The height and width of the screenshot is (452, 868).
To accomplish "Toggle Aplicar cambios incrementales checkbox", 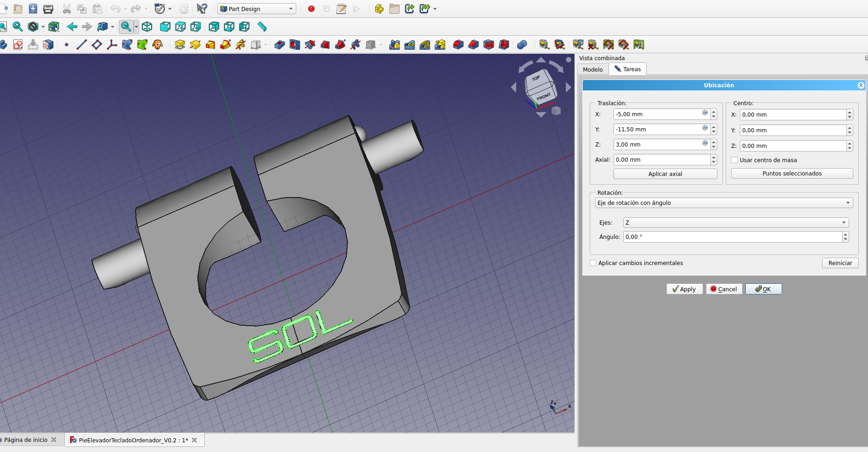I will pos(593,263).
